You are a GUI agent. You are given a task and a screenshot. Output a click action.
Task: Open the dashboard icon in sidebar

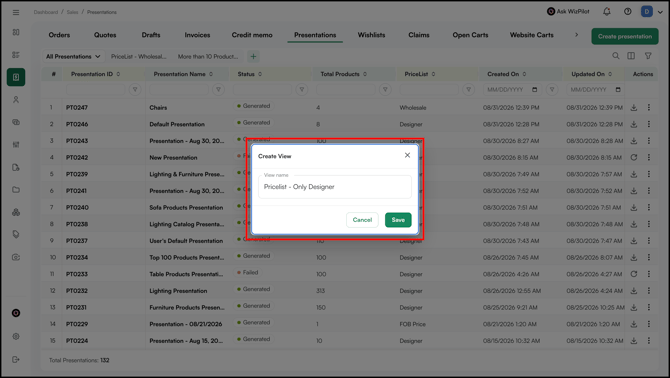click(x=16, y=32)
